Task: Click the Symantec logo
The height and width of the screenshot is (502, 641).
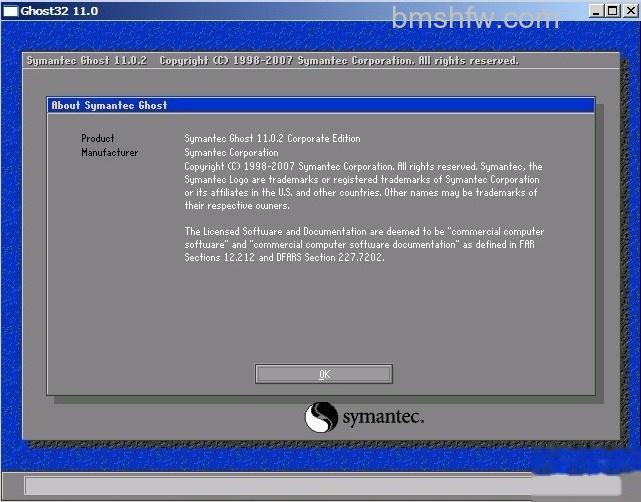Action: (x=364, y=417)
